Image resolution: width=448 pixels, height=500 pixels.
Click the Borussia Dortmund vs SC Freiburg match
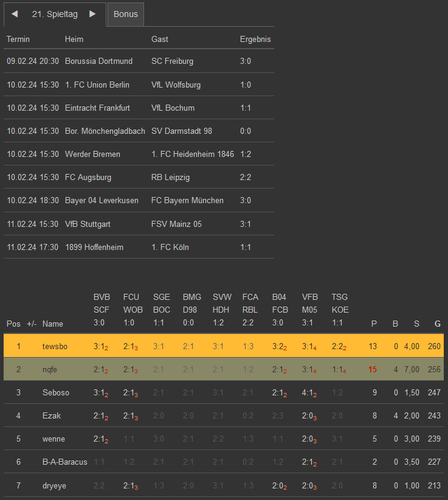click(139, 61)
